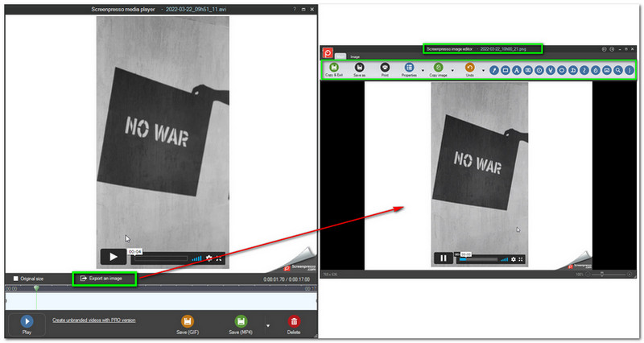This screenshot has width=644, height=343.
Task: Select the rectangle drawing tool
Action: (506, 70)
